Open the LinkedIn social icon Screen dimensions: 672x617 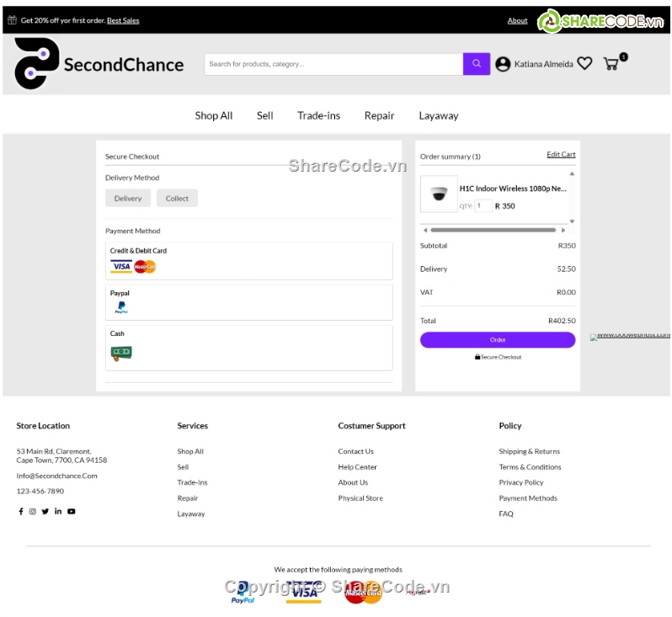pos(58,511)
